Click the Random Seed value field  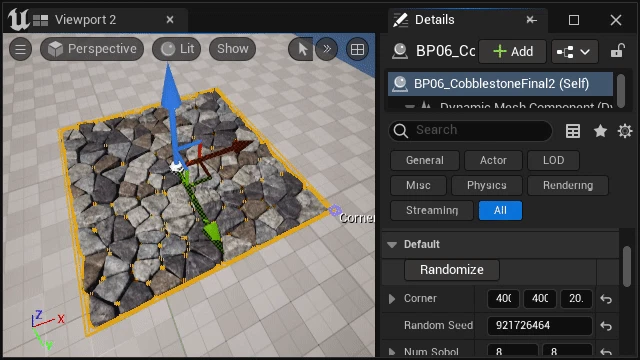pyautogui.click(x=540, y=325)
